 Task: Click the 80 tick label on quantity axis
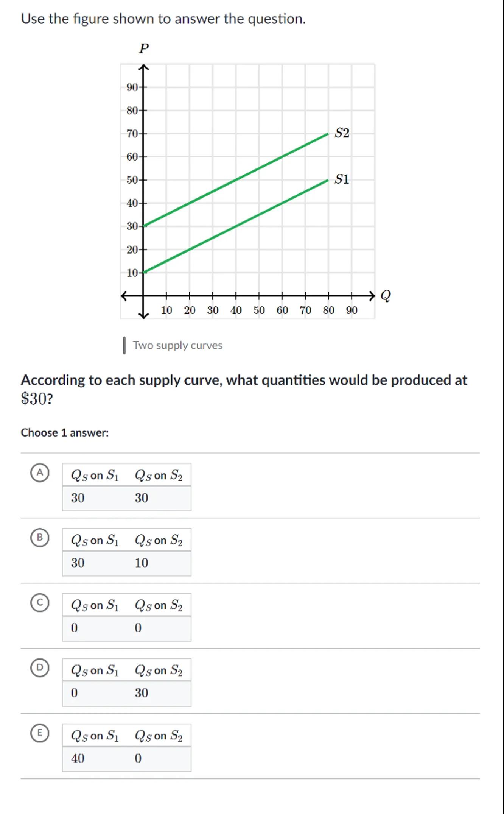point(328,310)
